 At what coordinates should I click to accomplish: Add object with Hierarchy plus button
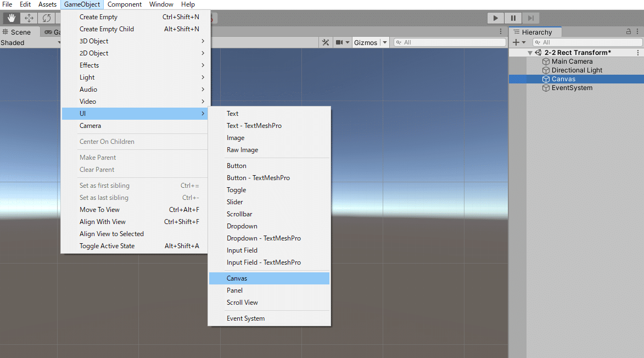pos(519,42)
